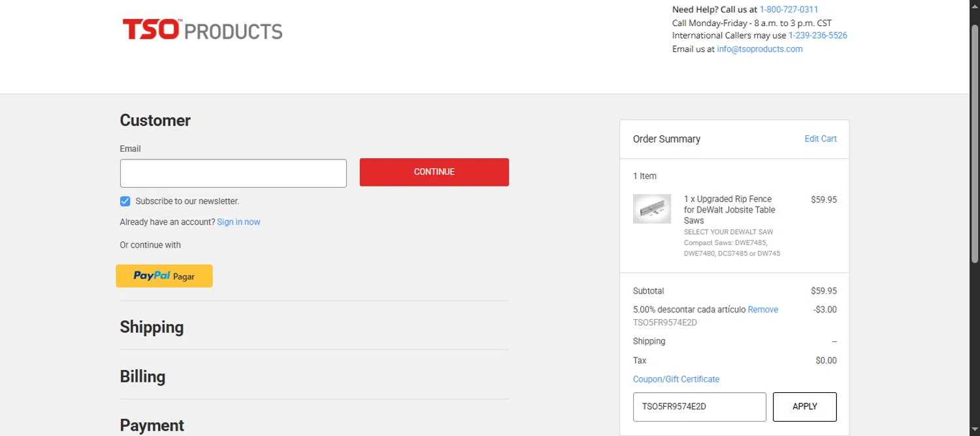Screen dimensions: 980x436
Task: Click the '1 Item' count text
Action: pos(645,176)
